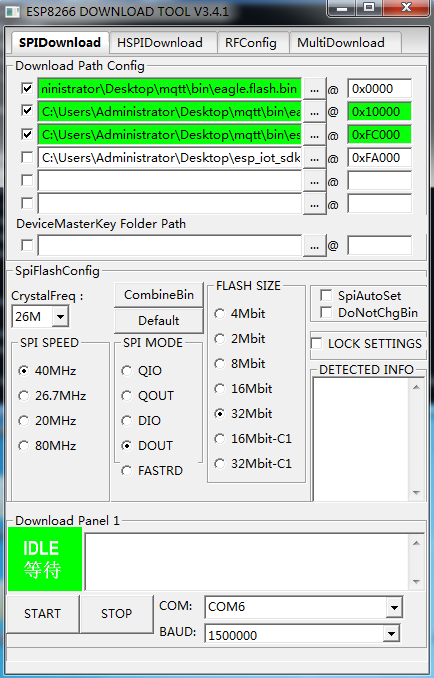This screenshot has height=678, width=434.
Task: Maximize the ESP8266 Download Tool window
Action: click(x=369, y=7)
